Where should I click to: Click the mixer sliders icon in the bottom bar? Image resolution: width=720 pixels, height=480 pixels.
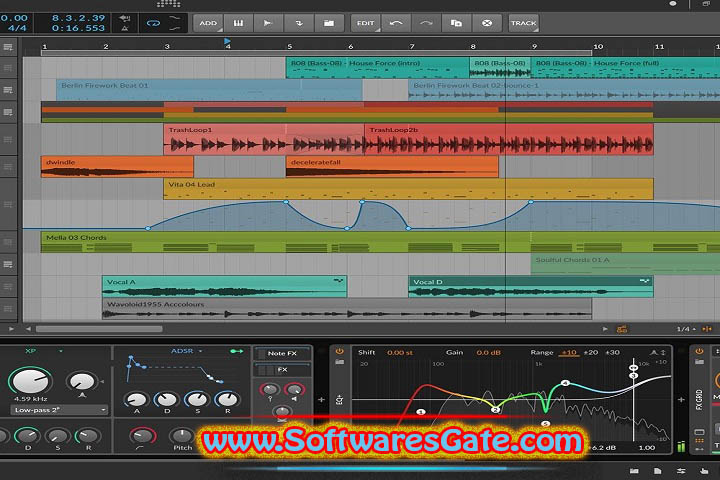pyautogui.click(x=681, y=471)
